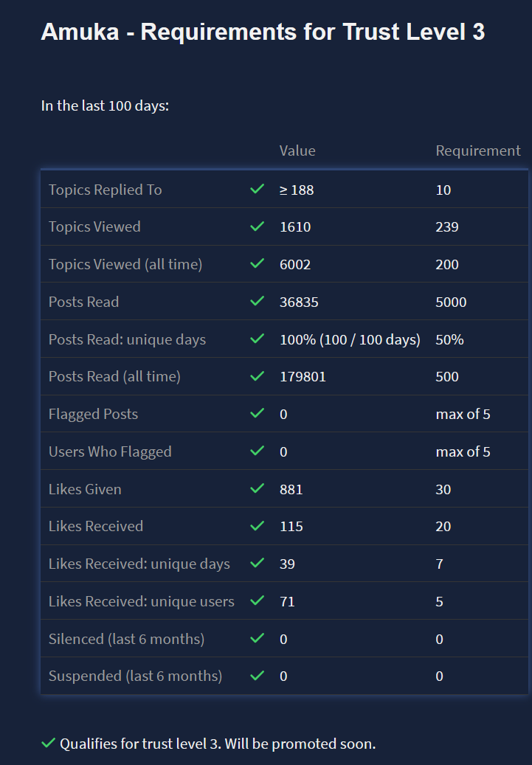The image size is (532, 765).
Task: Click the 'Qualifies for trust level 3' status text
Action: [218, 744]
